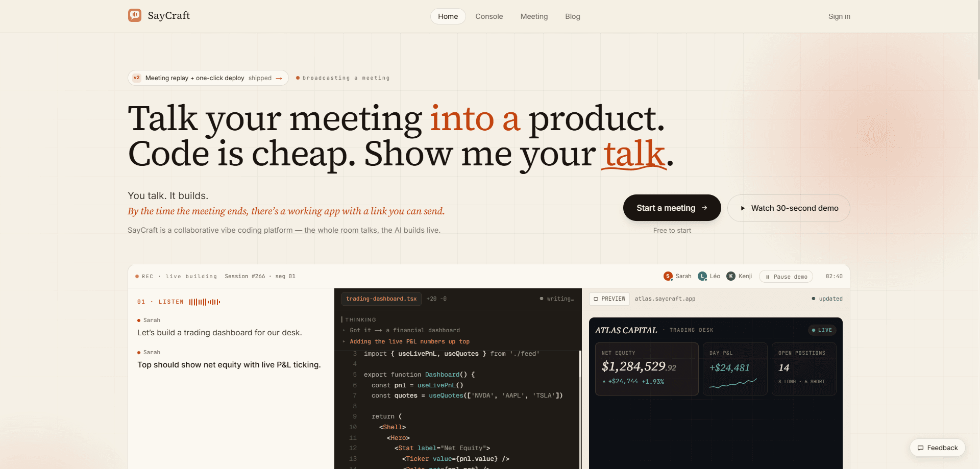This screenshot has height=469, width=980.
Task: Click Kenji's avatar in session header
Action: pos(731,276)
